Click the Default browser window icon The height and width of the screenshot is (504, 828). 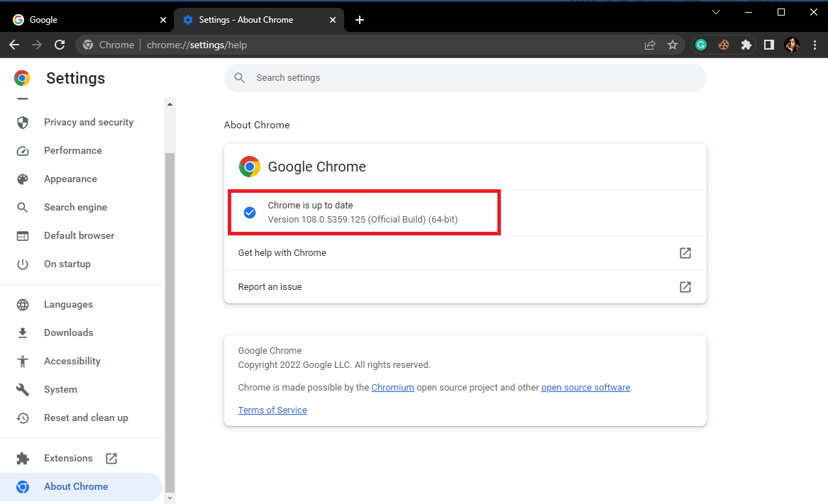point(23,236)
